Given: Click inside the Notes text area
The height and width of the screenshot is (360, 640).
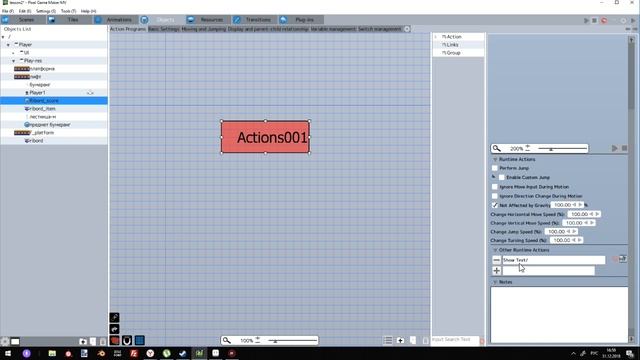Looking at the screenshot, I should (559, 314).
